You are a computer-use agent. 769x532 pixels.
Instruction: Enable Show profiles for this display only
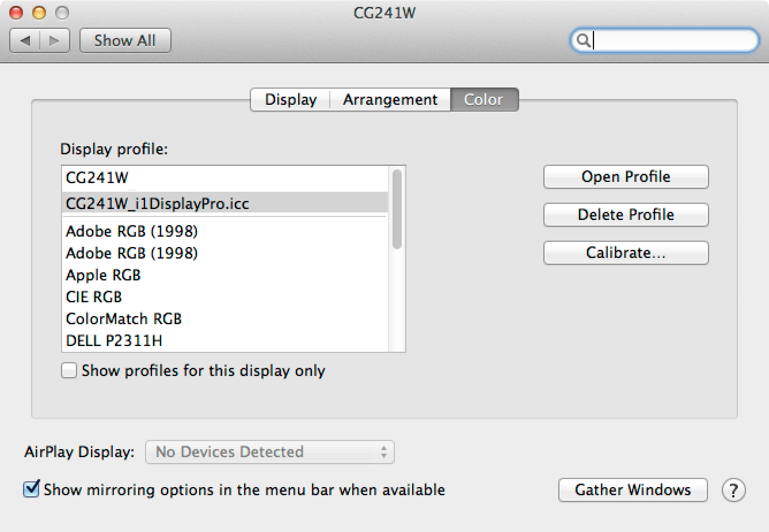point(69,371)
